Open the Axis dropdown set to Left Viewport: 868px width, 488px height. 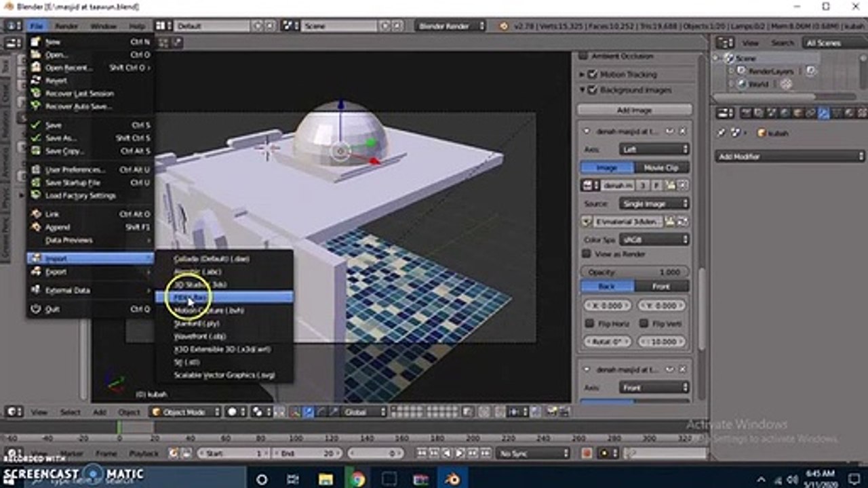click(654, 149)
